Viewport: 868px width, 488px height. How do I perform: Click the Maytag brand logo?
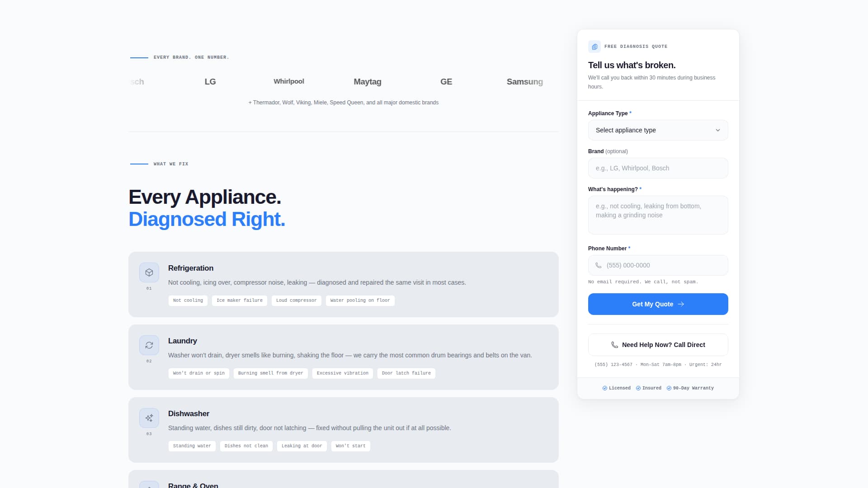click(368, 82)
